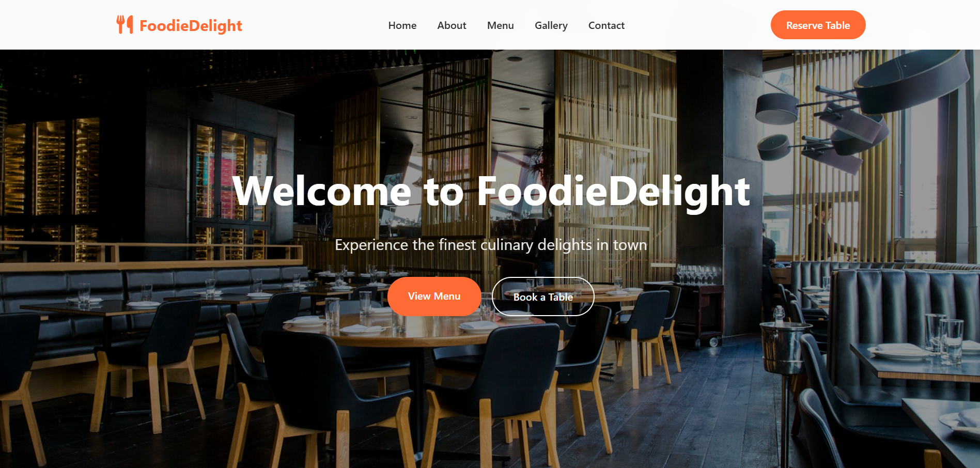Click the orange Reserve Table button
980x468 pixels.
click(x=818, y=25)
